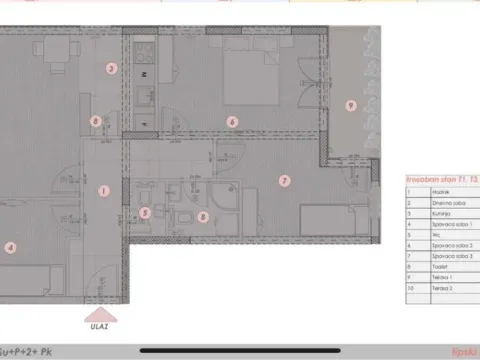
Task: Tap room marker 4 in the bedroom
Action: click(x=10, y=248)
